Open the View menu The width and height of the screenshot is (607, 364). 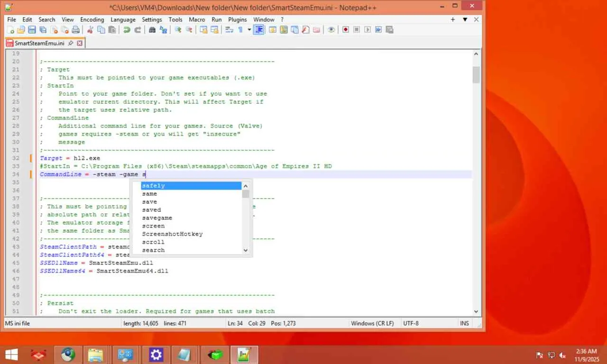coord(68,19)
